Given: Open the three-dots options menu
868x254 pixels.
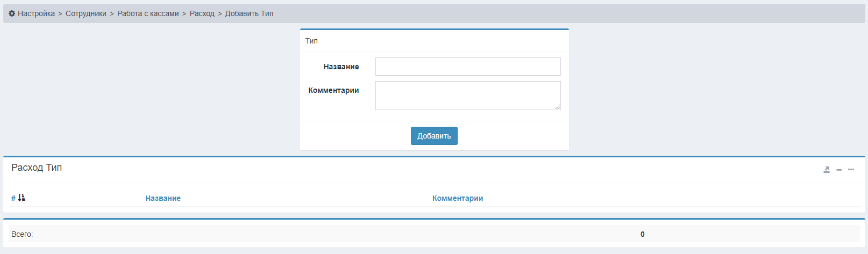Looking at the screenshot, I should (851, 170).
